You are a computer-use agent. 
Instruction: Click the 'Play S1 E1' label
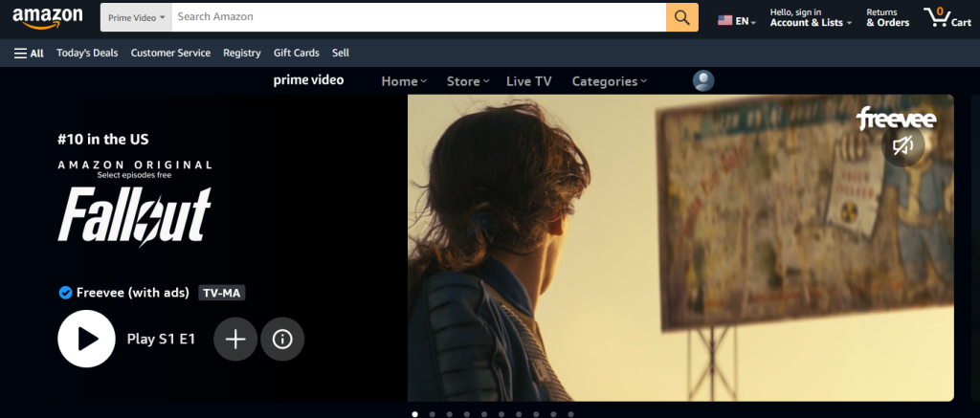[161, 339]
